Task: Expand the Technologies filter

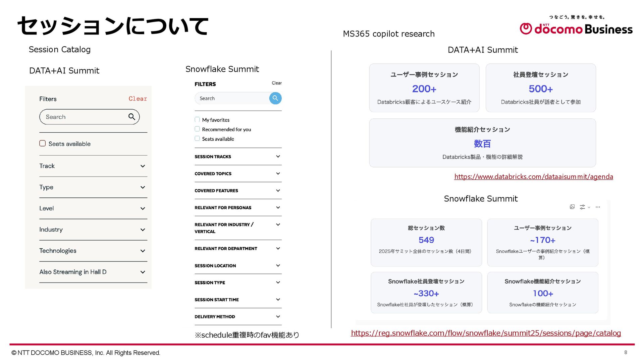Action: [x=93, y=250]
